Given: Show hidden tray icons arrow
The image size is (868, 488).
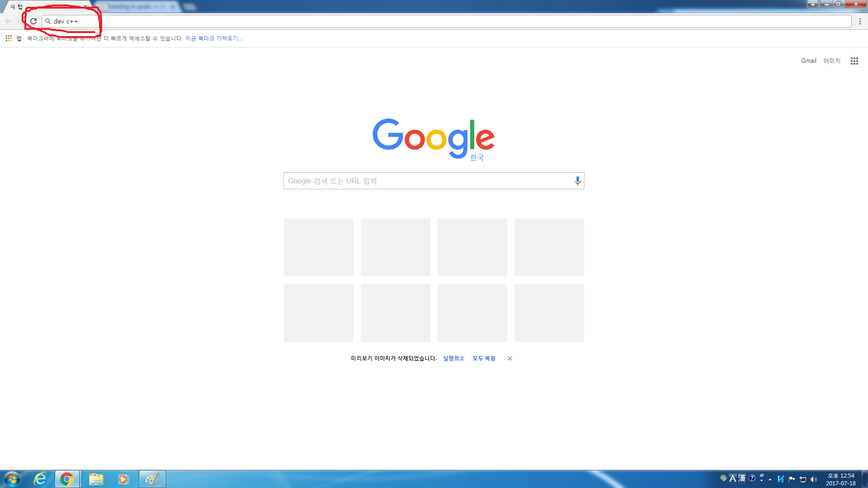Looking at the screenshot, I should click(x=770, y=479).
